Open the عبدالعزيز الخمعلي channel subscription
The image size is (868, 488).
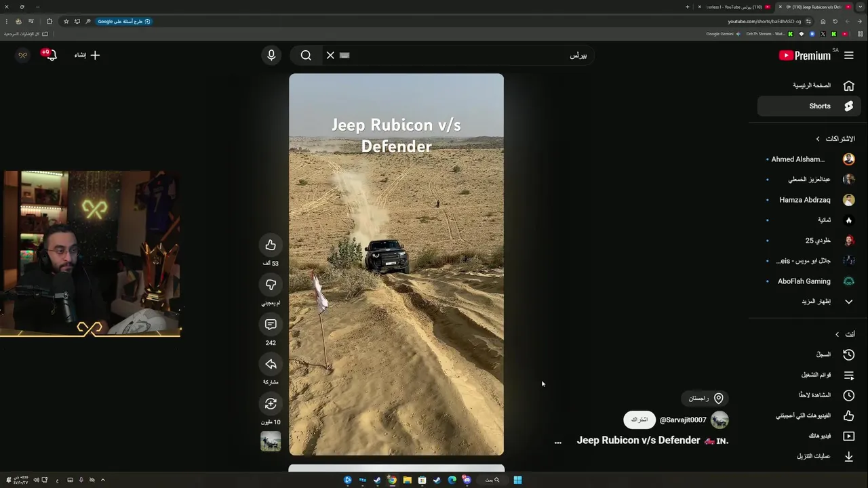809,180
